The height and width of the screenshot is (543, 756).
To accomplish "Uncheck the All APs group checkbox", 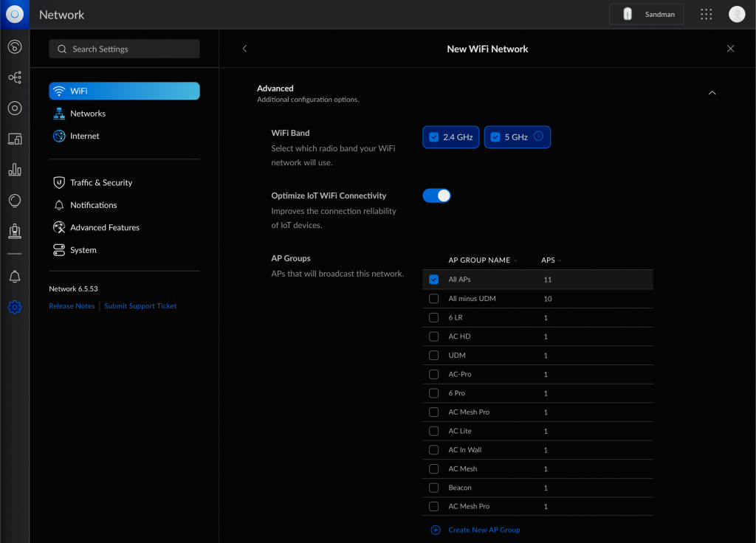I will tap(433, 280).
